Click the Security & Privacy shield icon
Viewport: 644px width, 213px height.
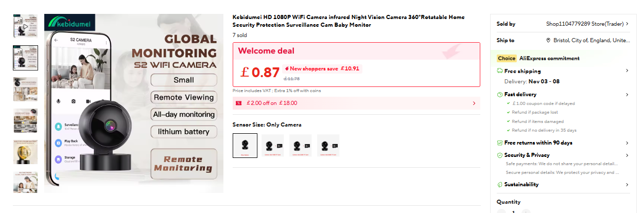coord(500,155)
